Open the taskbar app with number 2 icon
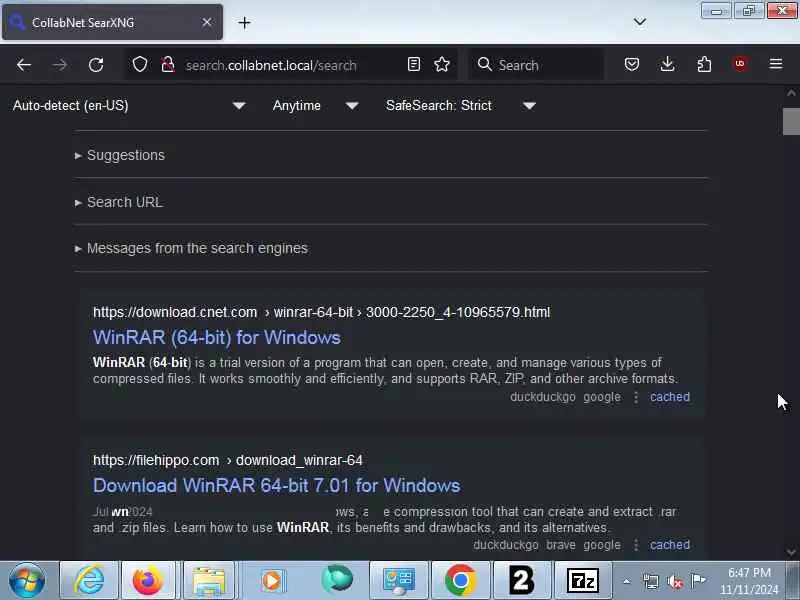 coord(521,581)
